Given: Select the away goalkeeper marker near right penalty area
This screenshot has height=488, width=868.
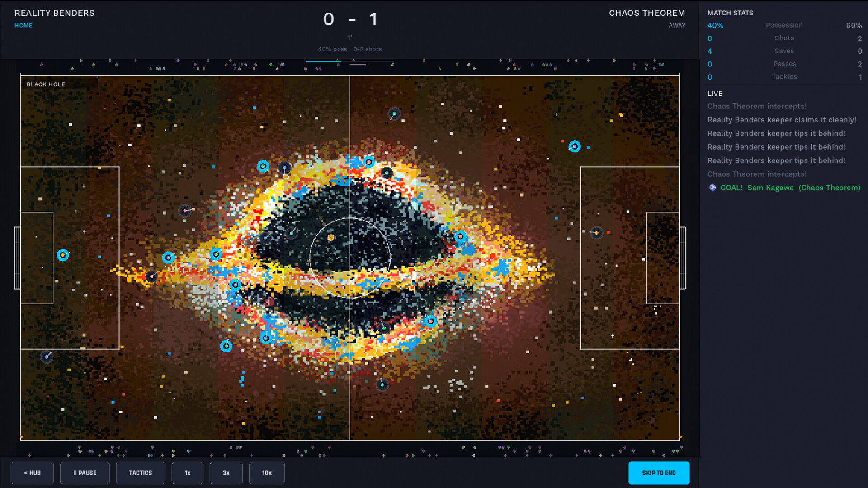Looking at the screenshot, I should [596, 233].
